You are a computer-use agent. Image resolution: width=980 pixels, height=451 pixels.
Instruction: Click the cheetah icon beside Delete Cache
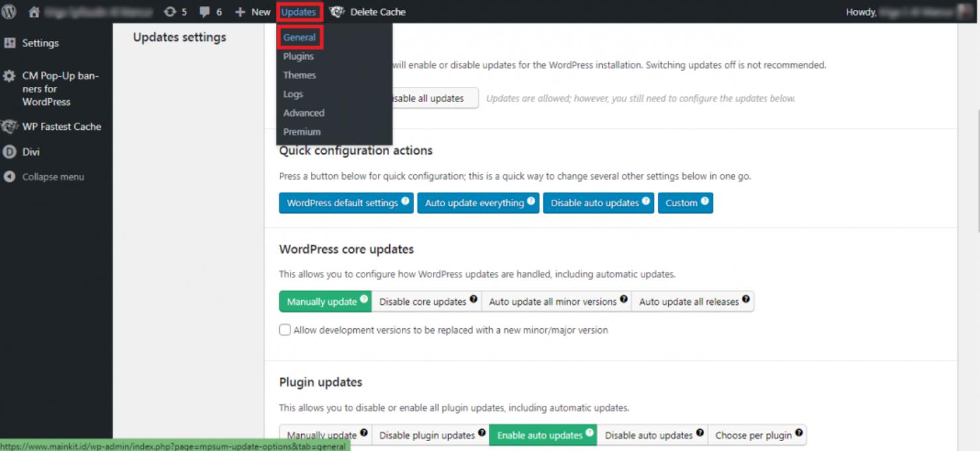tap(337, 12)
